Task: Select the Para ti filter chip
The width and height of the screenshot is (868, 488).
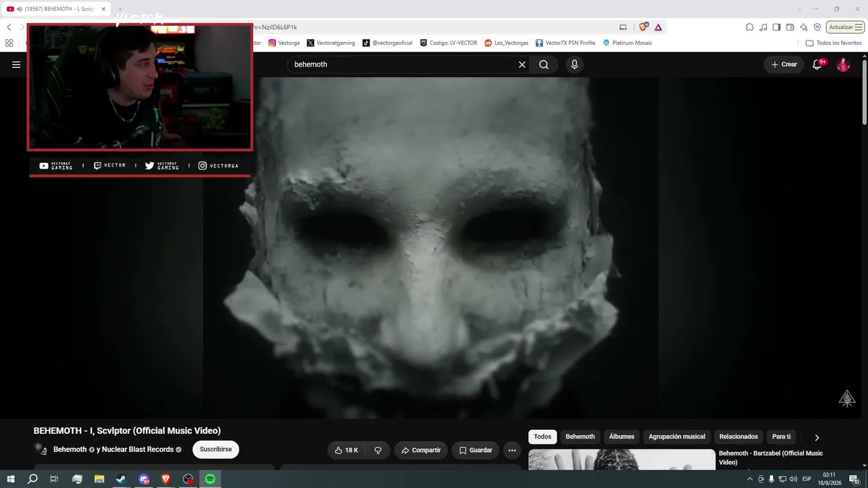Action: click(x=781, y=437)
